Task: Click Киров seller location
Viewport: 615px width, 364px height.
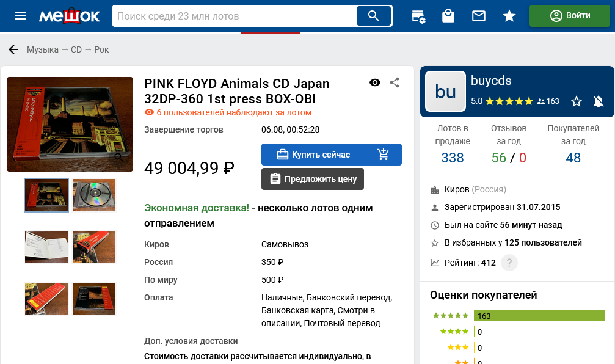Action: (x=475, y=189)
